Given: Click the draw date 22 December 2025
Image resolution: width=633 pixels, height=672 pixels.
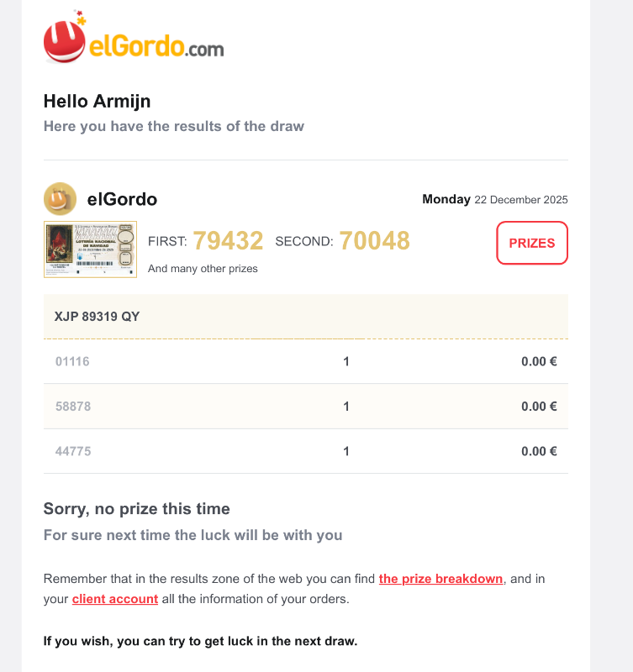Looking at the screenshot, I should coord(520,200).
